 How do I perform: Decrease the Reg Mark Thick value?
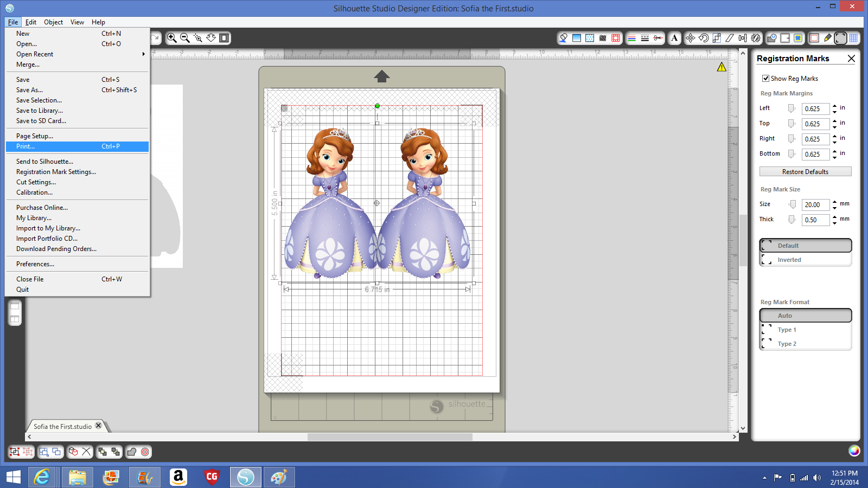click(834, 223)
